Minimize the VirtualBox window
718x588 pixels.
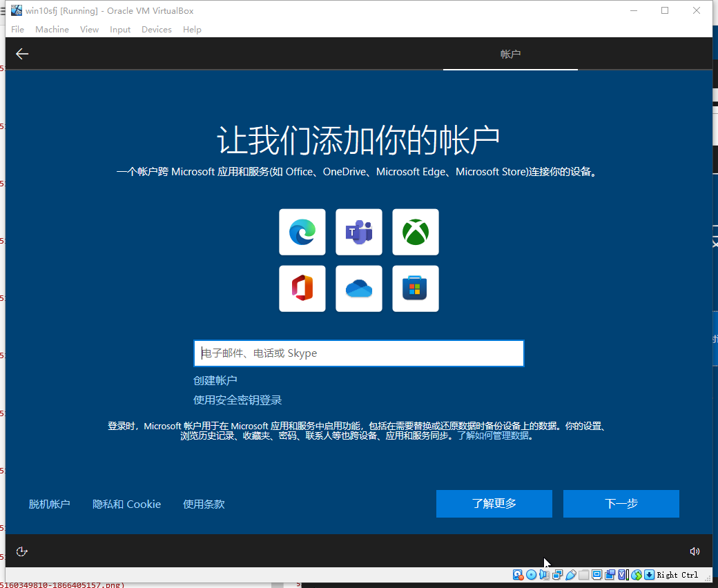tap(634, 10)
